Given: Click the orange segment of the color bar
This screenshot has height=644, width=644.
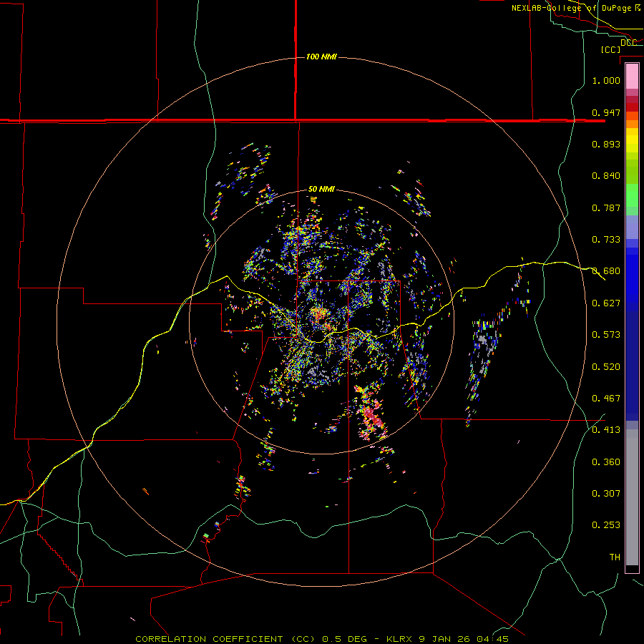Looking at the screenshot, I should click(632, 120).
